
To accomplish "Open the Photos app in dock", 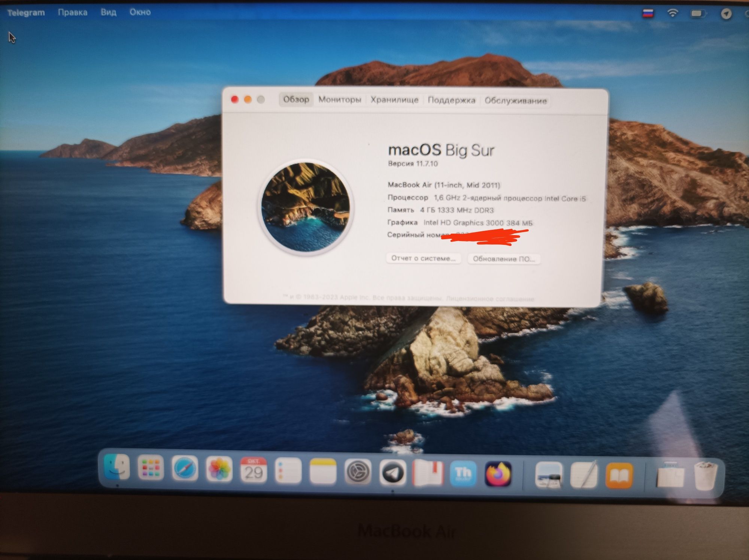I will pyautogui.click(x=219, y=469).
